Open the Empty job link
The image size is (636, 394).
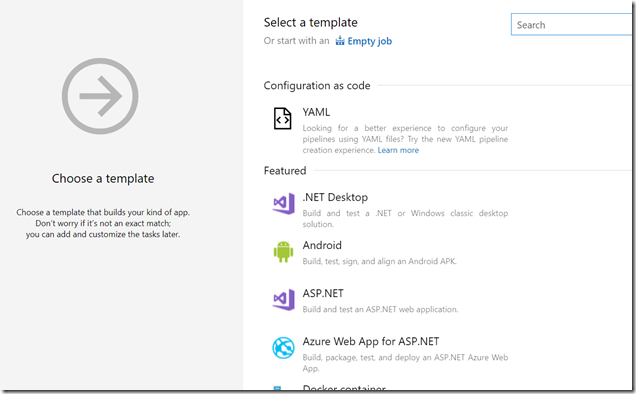pos(370,41)
